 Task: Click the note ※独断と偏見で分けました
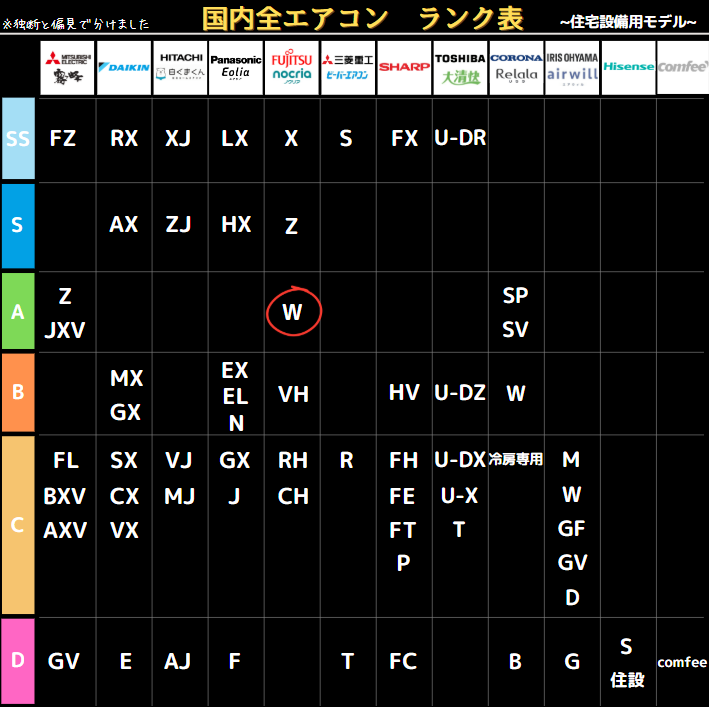(x=76, y=24)
